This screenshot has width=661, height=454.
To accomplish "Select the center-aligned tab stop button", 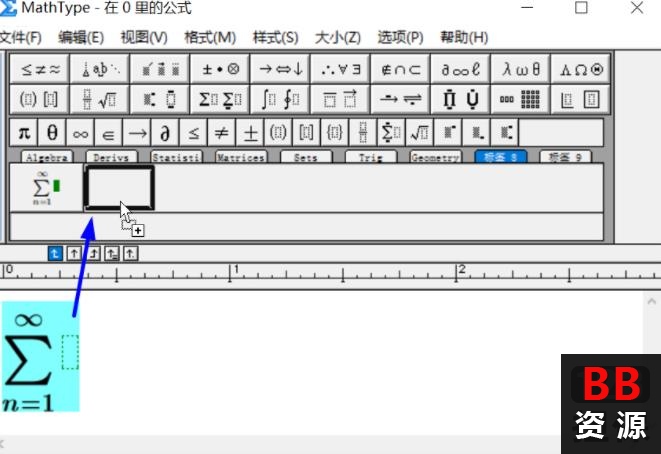I will (x=74, y=253).
